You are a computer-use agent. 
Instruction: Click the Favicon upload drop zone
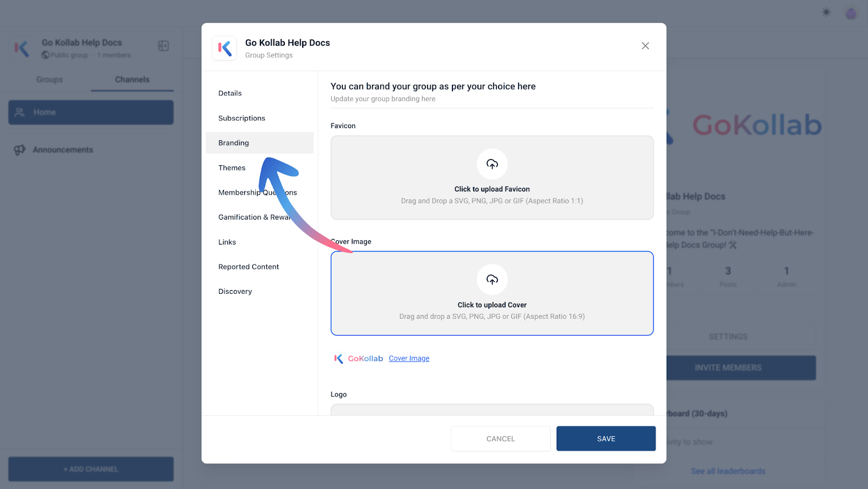click(492, 178)
